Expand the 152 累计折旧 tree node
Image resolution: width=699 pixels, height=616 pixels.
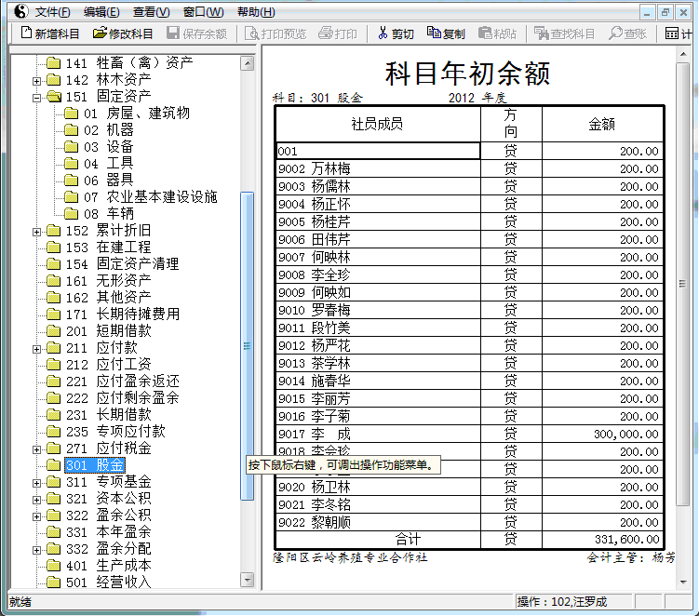pyautogui.click(x=37, y=231)
